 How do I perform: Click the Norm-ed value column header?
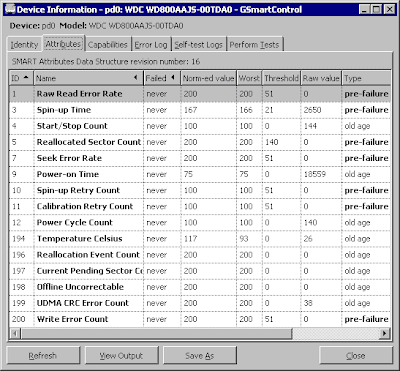click(x=208, y=78)
